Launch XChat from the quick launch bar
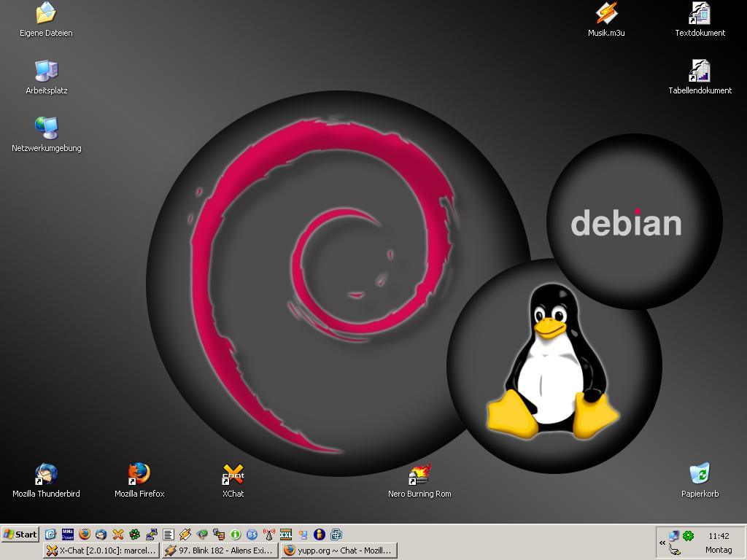 (117, 534)
